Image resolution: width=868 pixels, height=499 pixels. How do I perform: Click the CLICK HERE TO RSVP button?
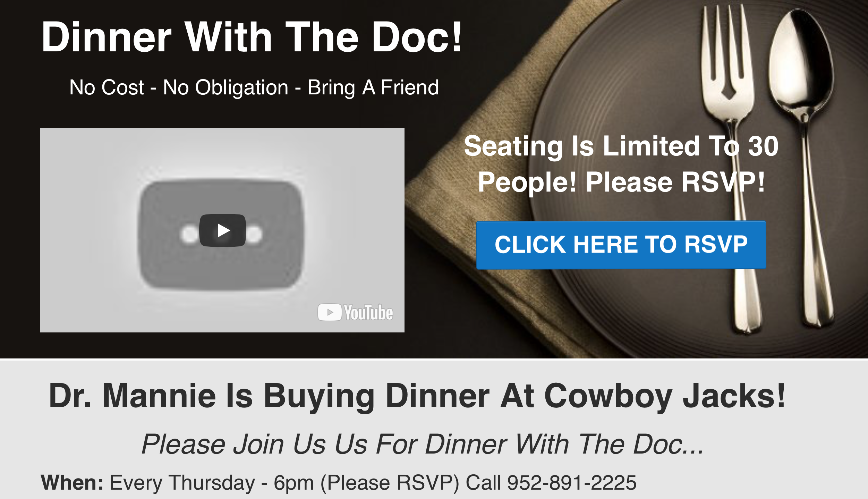[621, 245]
